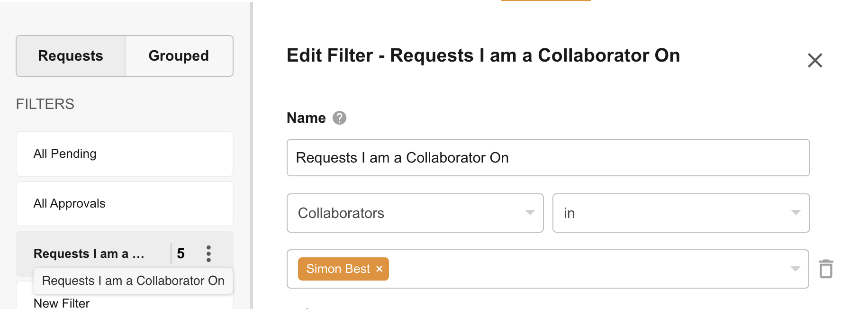Open the three-dot menu for selected filter
This screenshot has height=309, width=868.
pyautogui.click(x=208, y=254)
